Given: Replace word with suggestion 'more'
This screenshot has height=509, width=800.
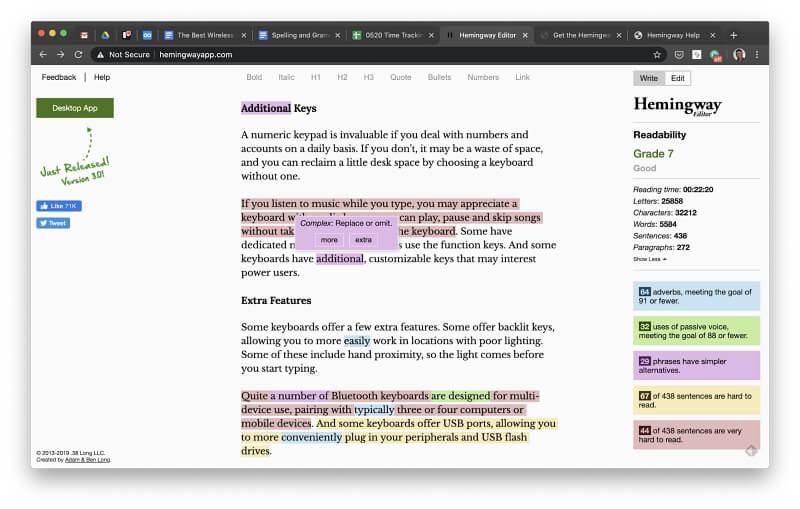Looking at the screenshot, I should pyautogui.click(x=329, y=240).
